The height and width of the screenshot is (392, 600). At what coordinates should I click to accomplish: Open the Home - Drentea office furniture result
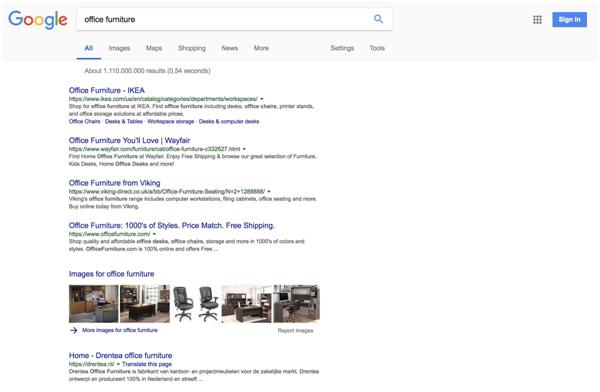point(121,356)
